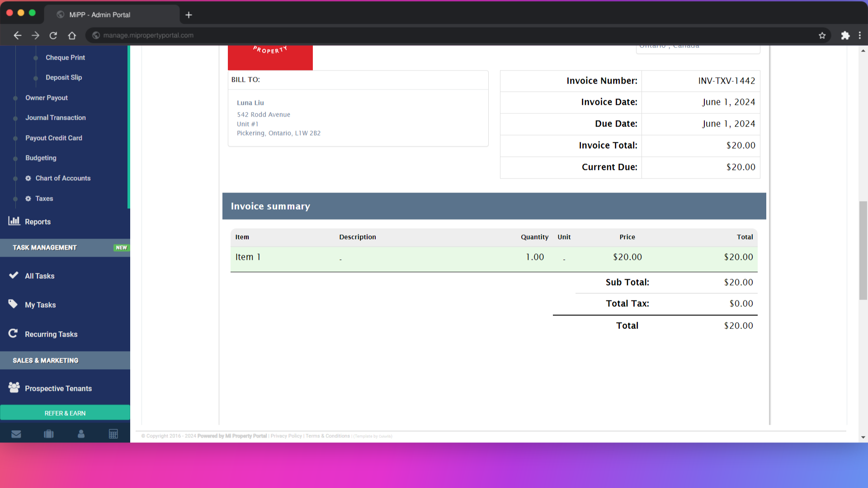
Task: Click the user profile icon in bottom bar
Action: pos(81,433)
